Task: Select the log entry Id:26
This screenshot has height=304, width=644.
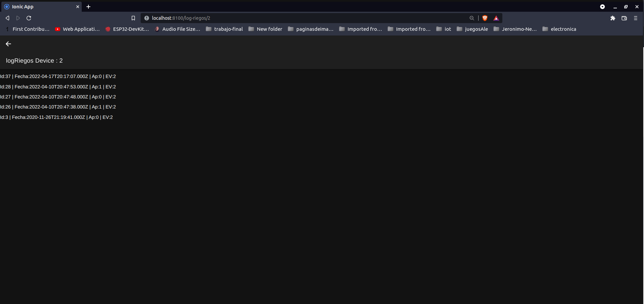Action: point(58,107)
